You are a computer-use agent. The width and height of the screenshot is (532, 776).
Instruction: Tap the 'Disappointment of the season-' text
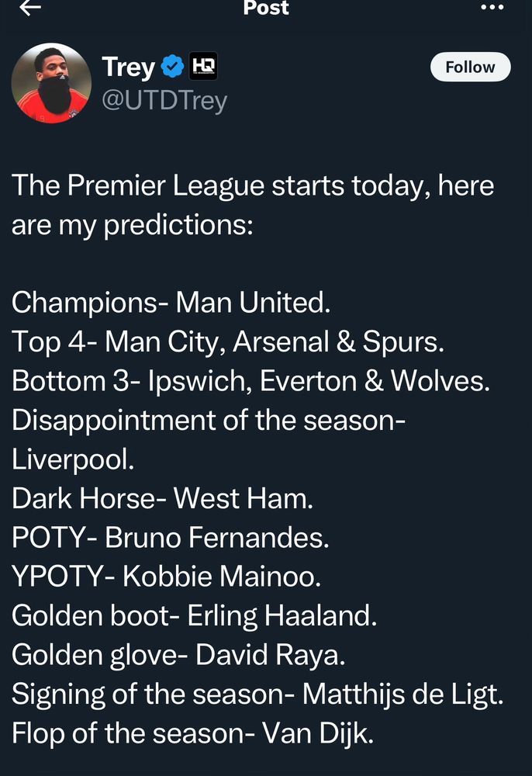[x=209, y=420]
